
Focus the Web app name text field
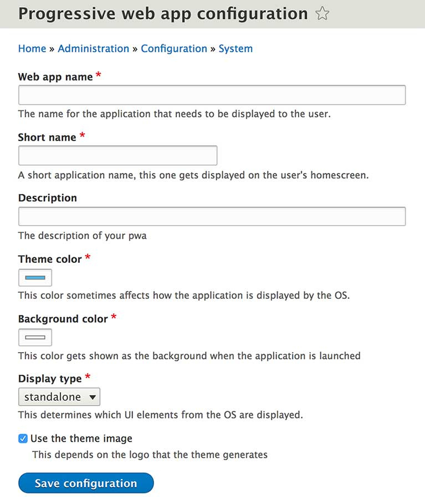[x=212, y=95]
